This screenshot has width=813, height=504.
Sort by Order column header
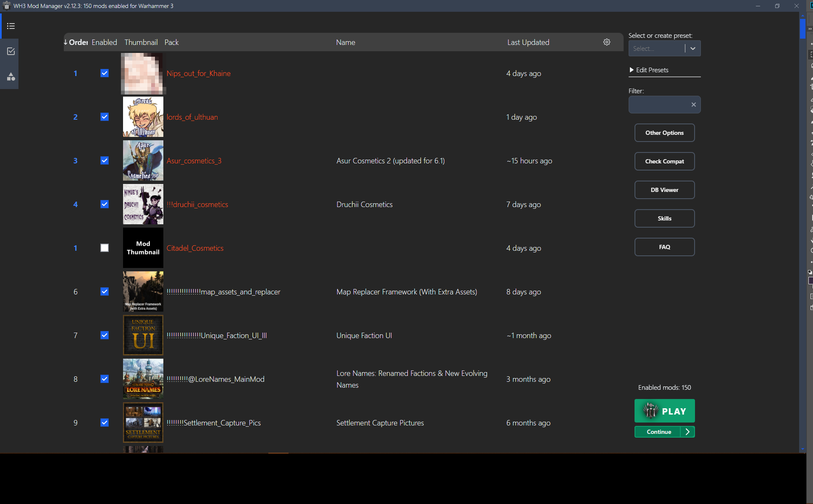click(76, 42)
